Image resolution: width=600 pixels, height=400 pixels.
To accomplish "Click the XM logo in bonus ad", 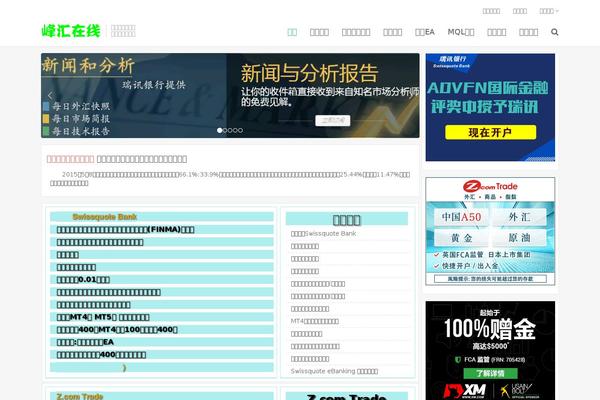I will [x=465, y=391].
